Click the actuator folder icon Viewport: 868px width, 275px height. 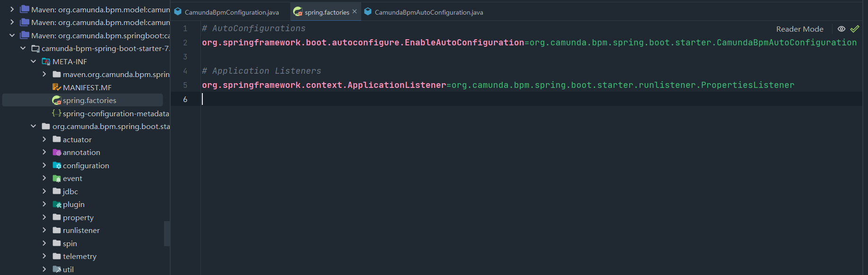coord(57,139)
